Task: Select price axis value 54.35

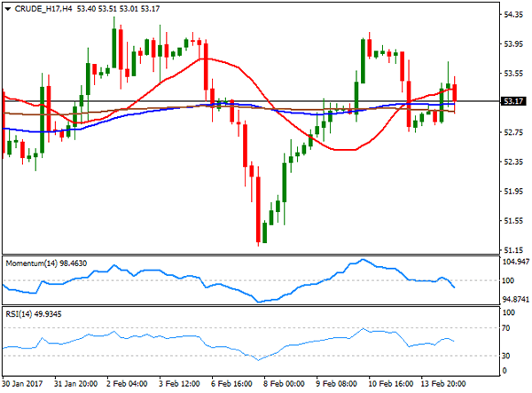Action: [x=513, y=14]
